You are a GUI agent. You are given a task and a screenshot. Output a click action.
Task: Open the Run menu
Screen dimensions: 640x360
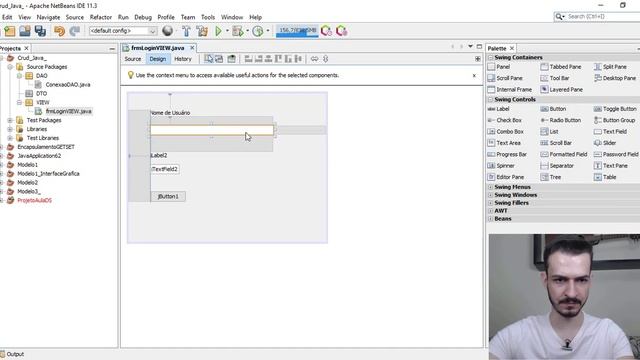tap(123, 17)
